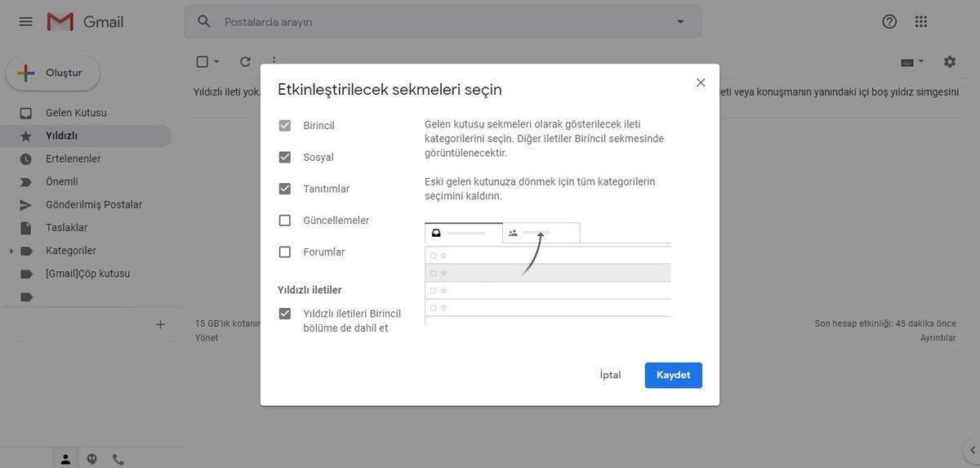Open search options dropdown arrow
This screenshot has height=468, width=980.
coord(680,21)
